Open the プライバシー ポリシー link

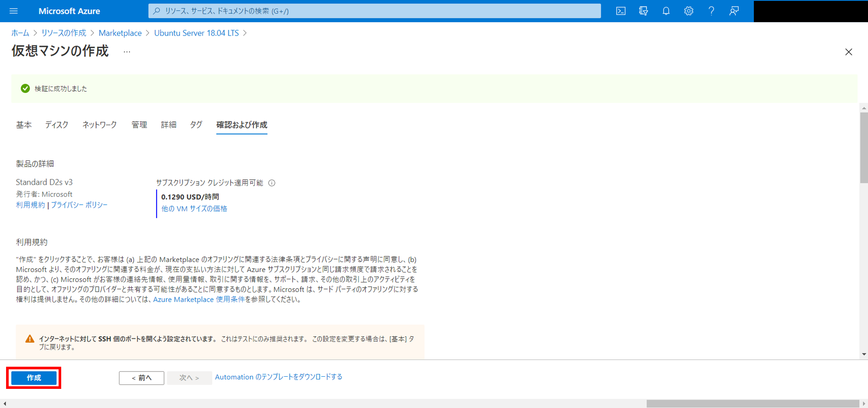(79, 205)
